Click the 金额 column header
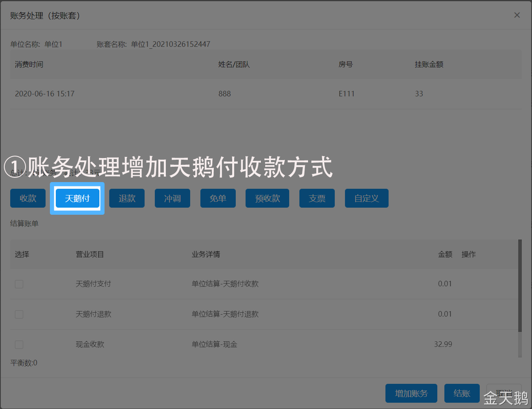Image resolution: width=532 pixels, height=409 pixels. click(x=445, y=254)
